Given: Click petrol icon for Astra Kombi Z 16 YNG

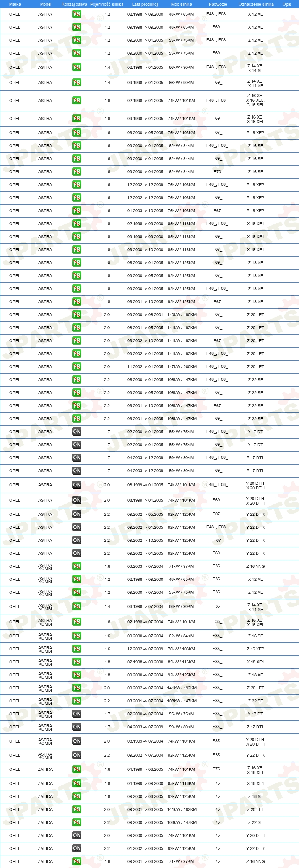Looking at the screenshot, I should click(x=77, y=566).
